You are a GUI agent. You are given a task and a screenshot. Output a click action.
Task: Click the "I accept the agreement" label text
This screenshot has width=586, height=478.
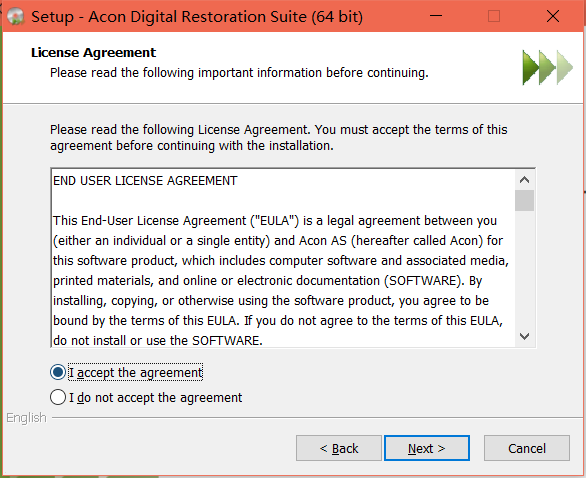point(136,373)
